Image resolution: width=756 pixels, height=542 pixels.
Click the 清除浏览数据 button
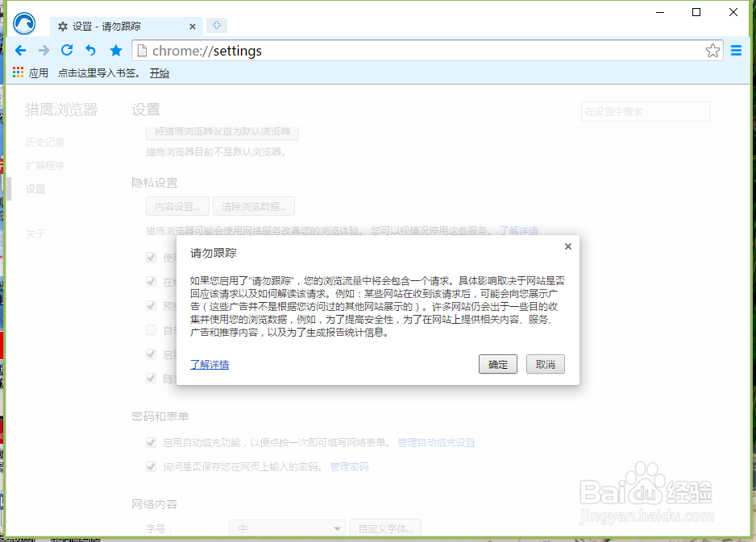click(254, 207)
